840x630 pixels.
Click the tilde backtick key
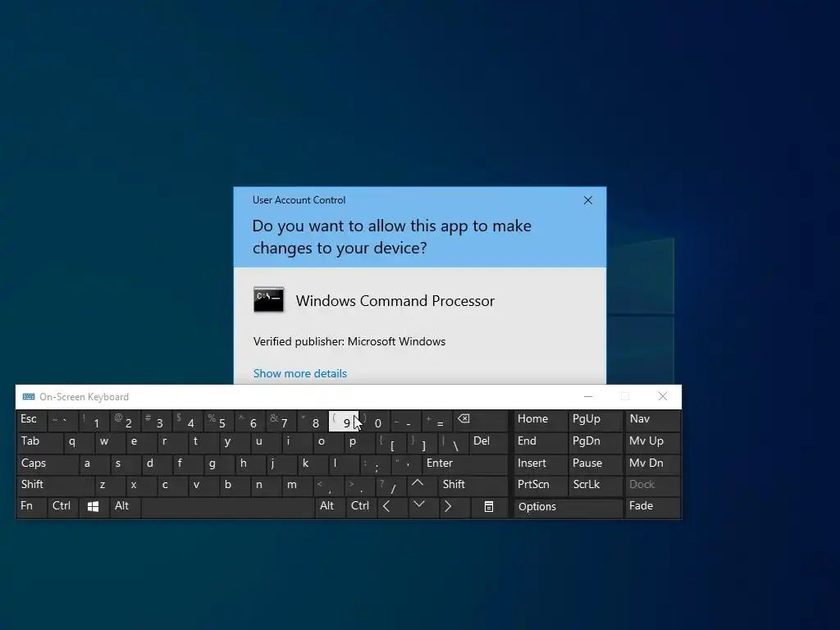[x=62, y=421]
